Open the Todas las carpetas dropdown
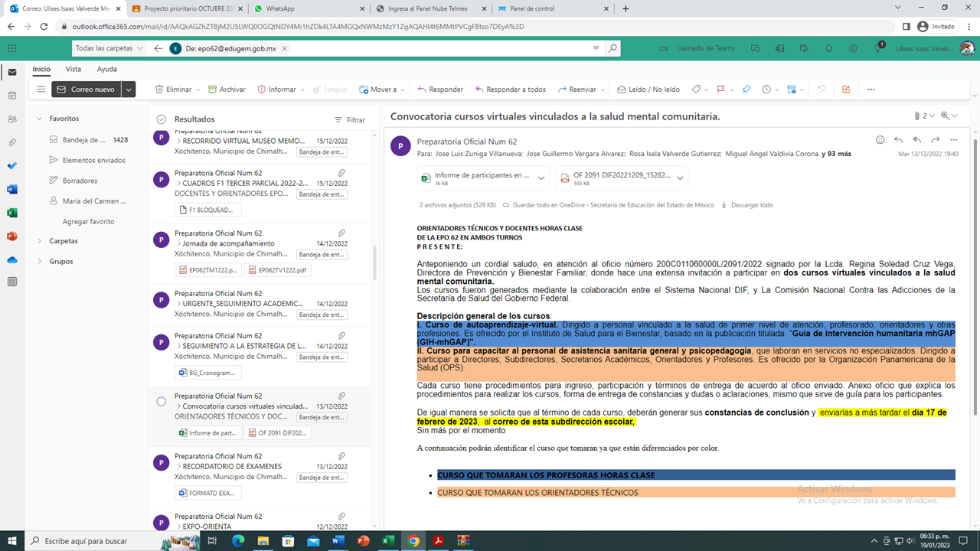 pyautogui.click(x=109, y=48)
